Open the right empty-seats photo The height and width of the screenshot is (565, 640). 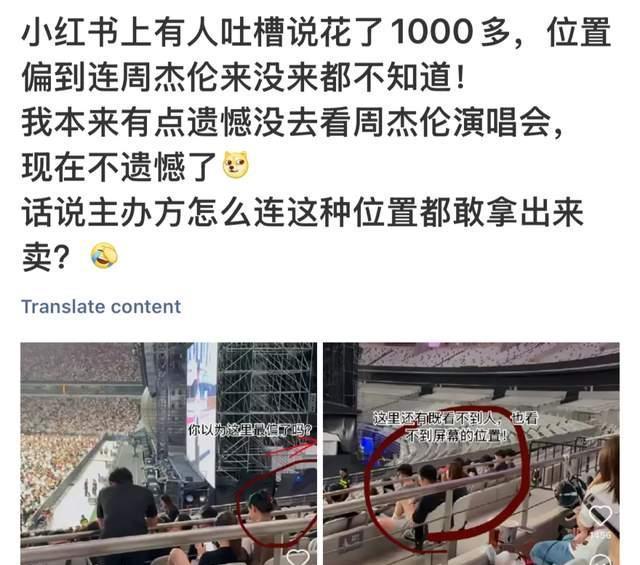click(x=471, y=454)
